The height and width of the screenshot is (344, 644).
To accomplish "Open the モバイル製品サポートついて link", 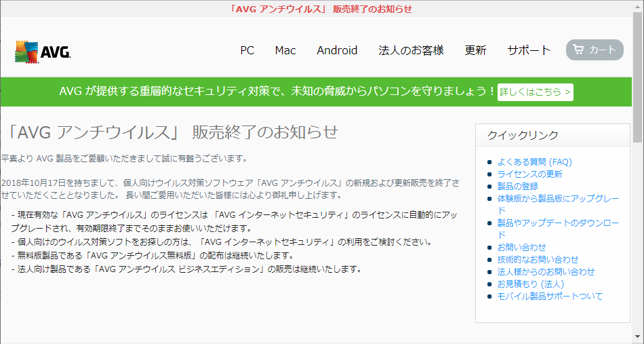I will click(550, 297).
